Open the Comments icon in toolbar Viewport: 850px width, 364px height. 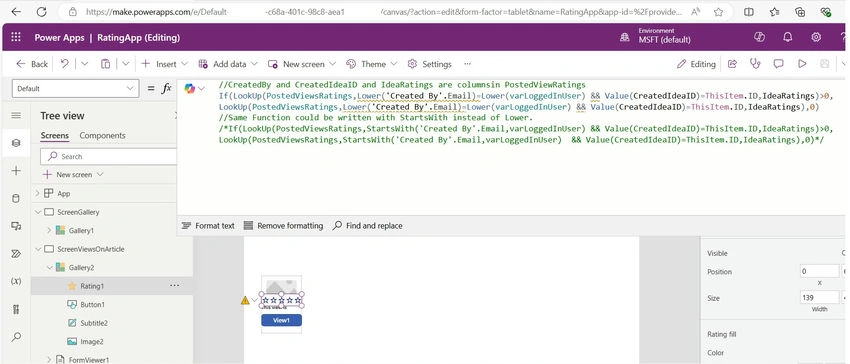778,64
